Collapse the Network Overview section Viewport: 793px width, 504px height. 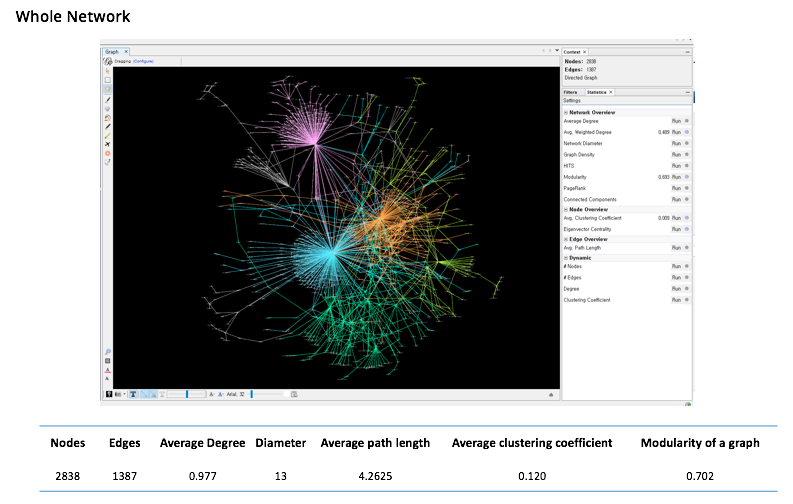coord(566,112)
